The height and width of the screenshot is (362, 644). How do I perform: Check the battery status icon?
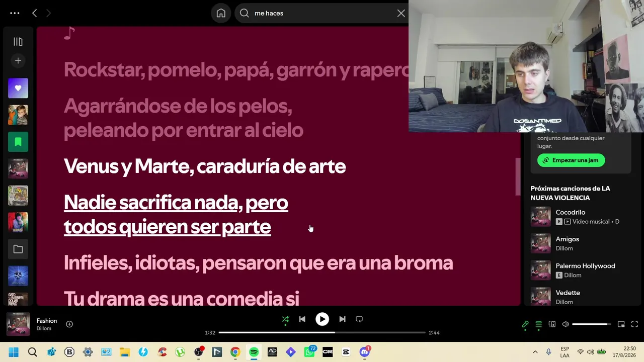pyautogui.click(x=601, y=352)
